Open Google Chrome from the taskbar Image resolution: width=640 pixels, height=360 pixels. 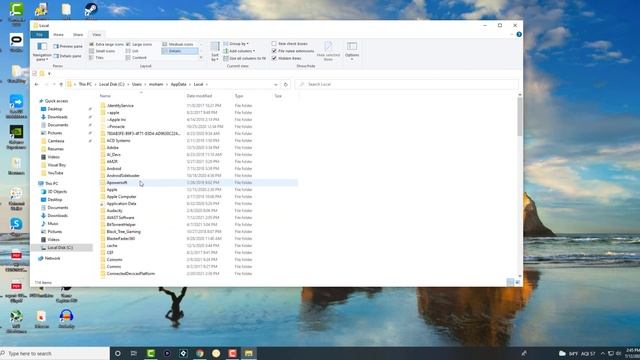point(200,353)
